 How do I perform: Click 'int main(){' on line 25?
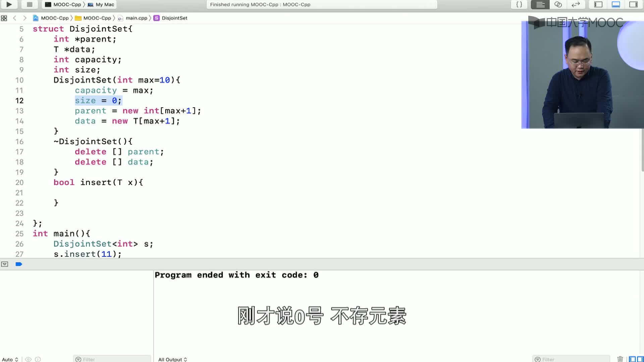61,234
